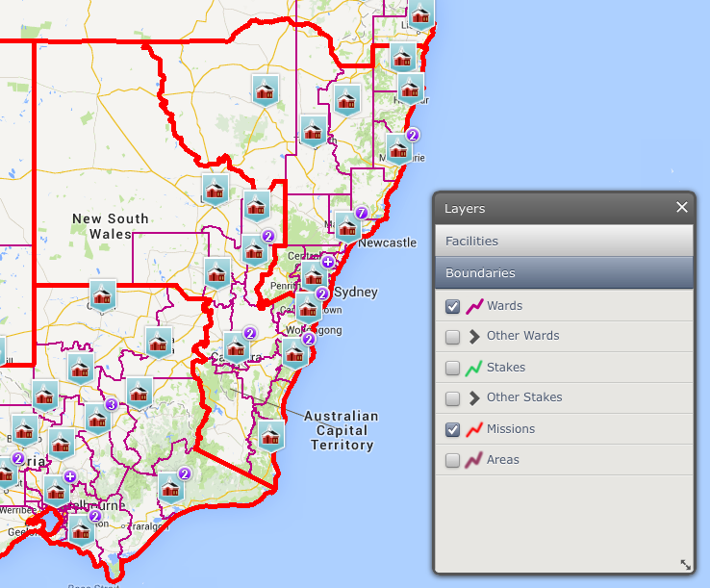The image size is (710, 588).
Task: Select the southeast coast meetinghouse near Australian Capital Territory label
Action: click(271, 436)
